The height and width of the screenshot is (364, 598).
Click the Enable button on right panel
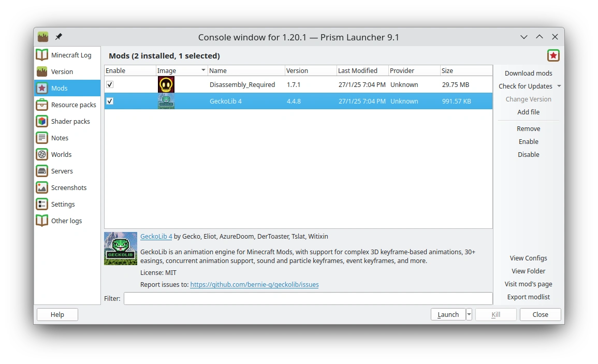[528, 142]
